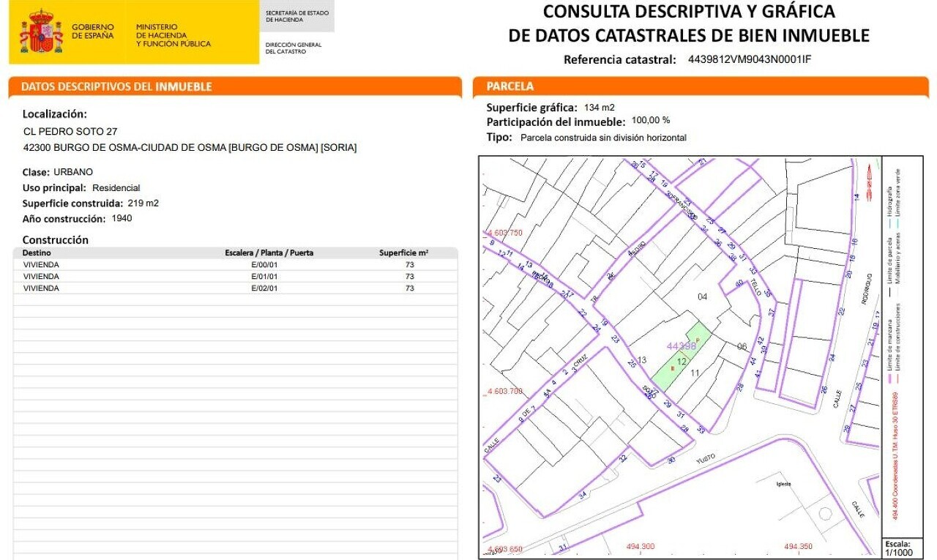
Task: Click the 73 in the E/01/01 row
Action: tap(409, 276)
